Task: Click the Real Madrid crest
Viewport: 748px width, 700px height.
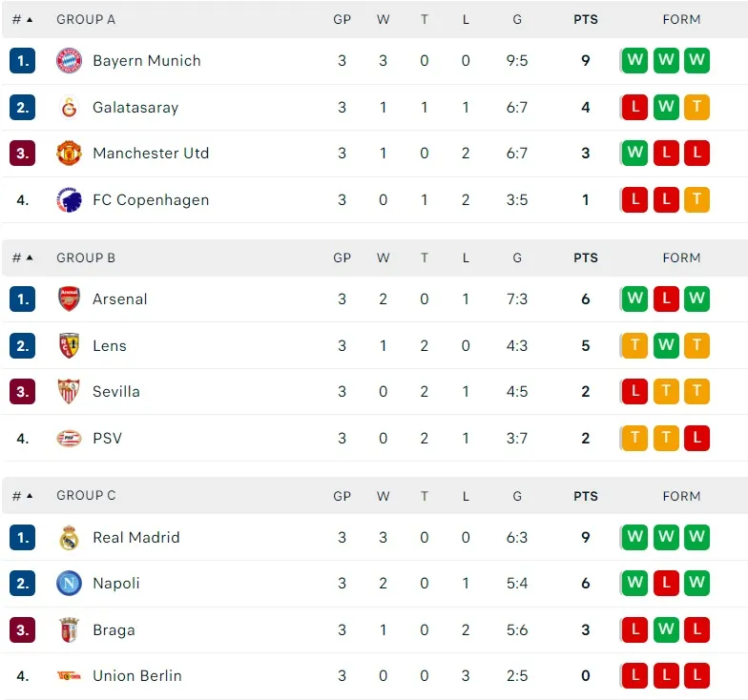Action: pos(69,538)
